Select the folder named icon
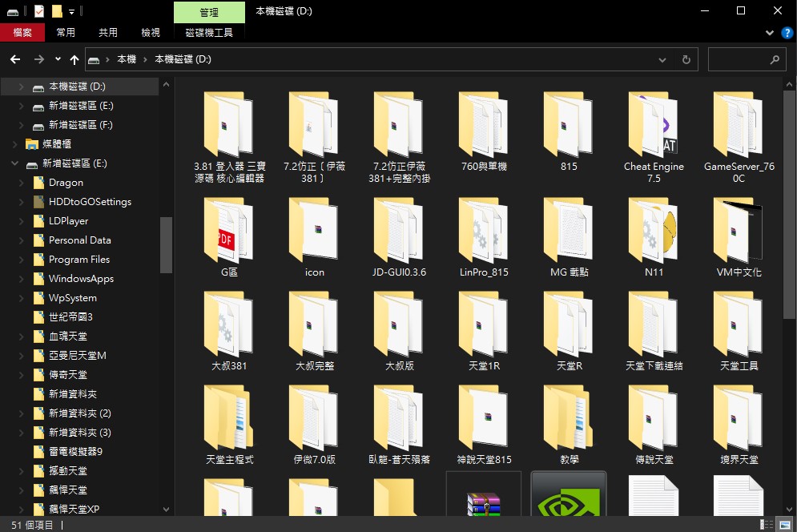Screen dimensions: 797x532 314,237
